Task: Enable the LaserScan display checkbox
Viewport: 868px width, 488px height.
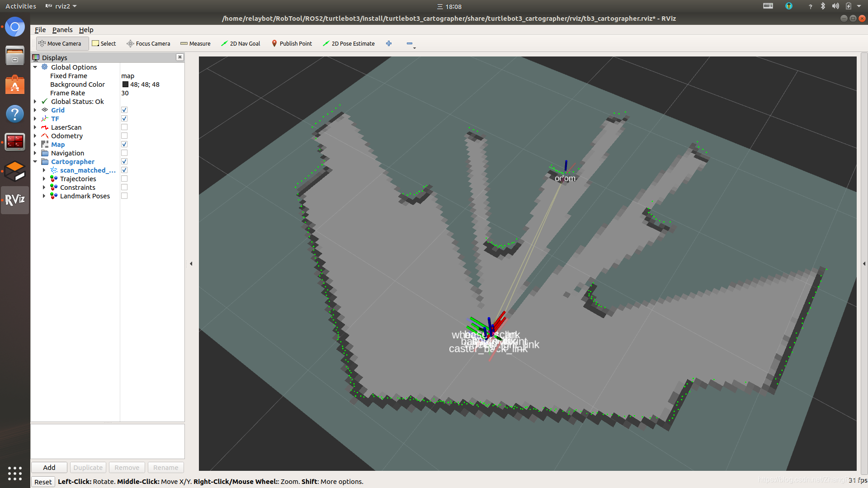Action: coord(124,127)
